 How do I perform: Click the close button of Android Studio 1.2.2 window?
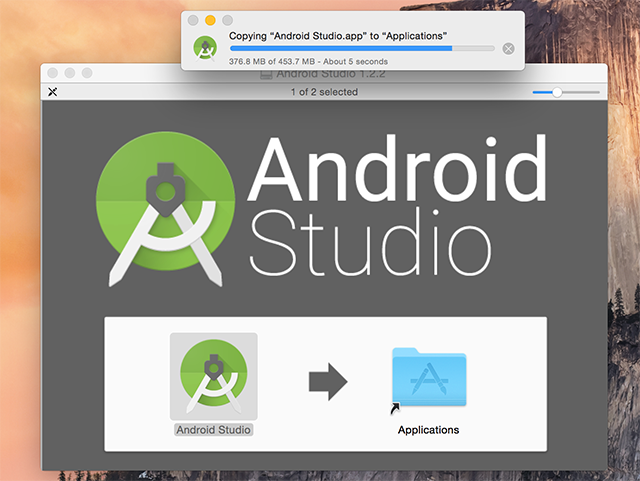pyautogui.click(x=53, y=73)
